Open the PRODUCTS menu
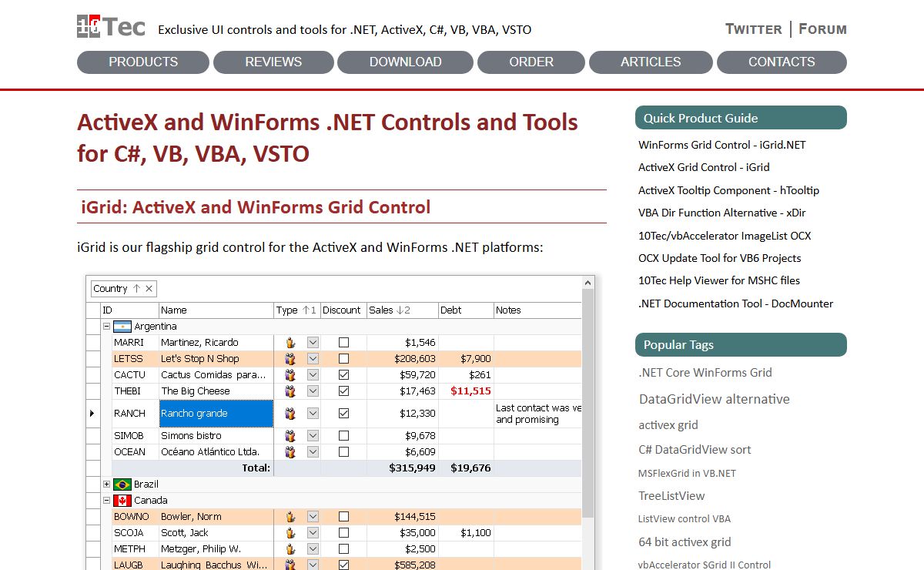Viewport: 924px width, 570px height. tap(143, 62)
